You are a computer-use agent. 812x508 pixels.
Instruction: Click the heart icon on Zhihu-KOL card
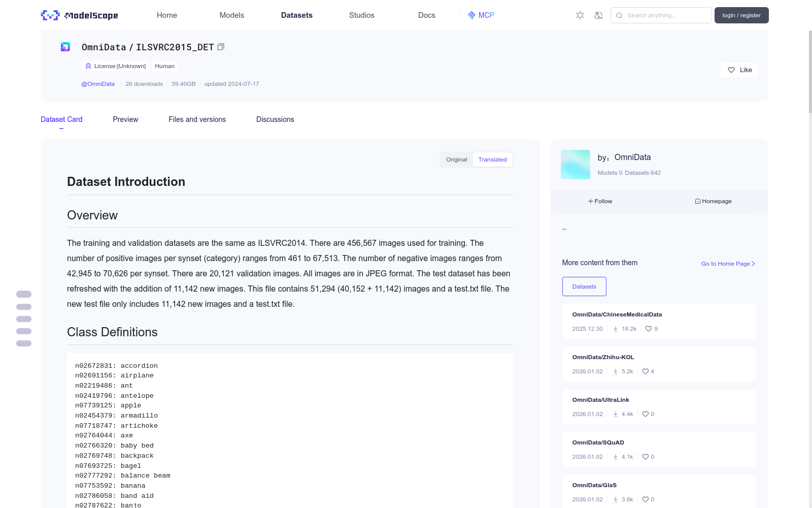(x=646, y=371)
